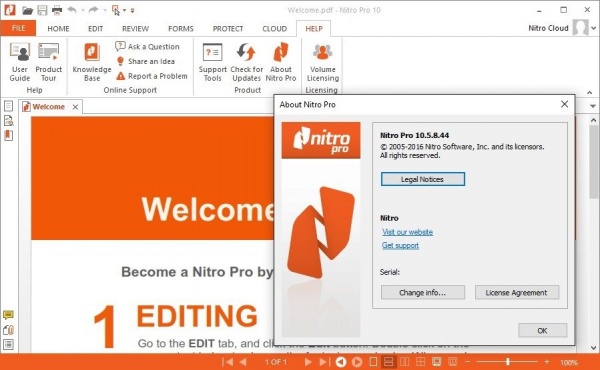The width and height of the screenshot is (600, 370).
Task: Click the zoom slider handle
Action: 508,362
